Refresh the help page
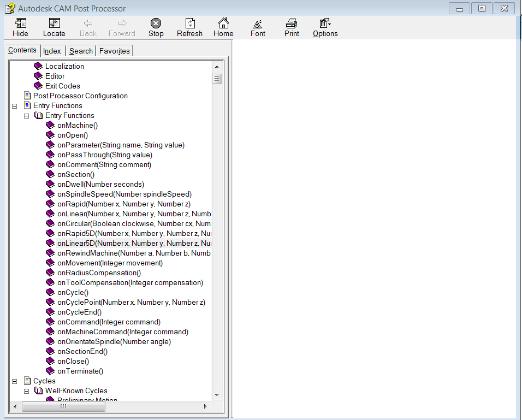The height and width of the screenshot is (420, 522). pos(189,26)
